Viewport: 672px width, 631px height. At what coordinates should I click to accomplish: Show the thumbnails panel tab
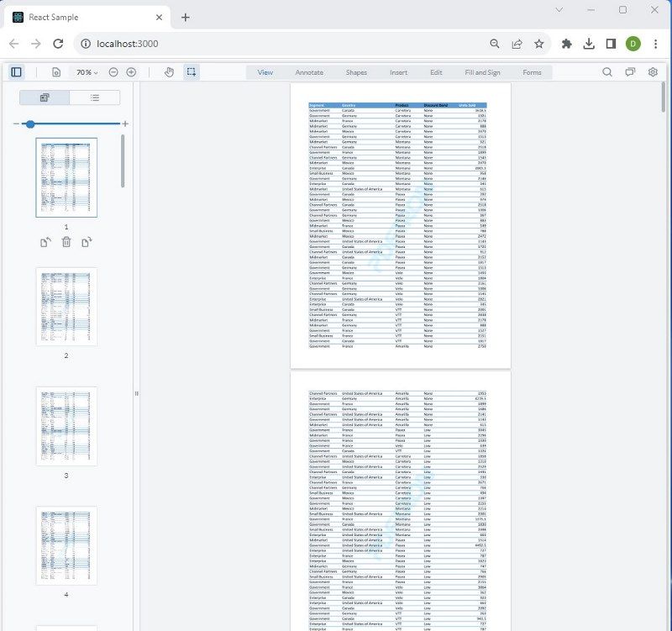(x=45, y=97)
